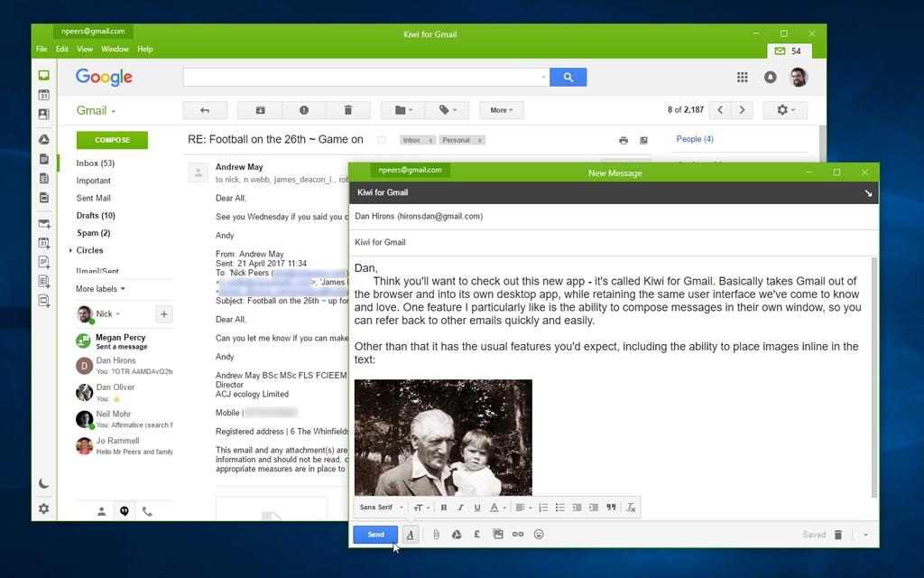This screenshot has height=578, width=924.
Task: Open Google Contacts from Kiwi sidebar
Action: click(x=43, y=114)
